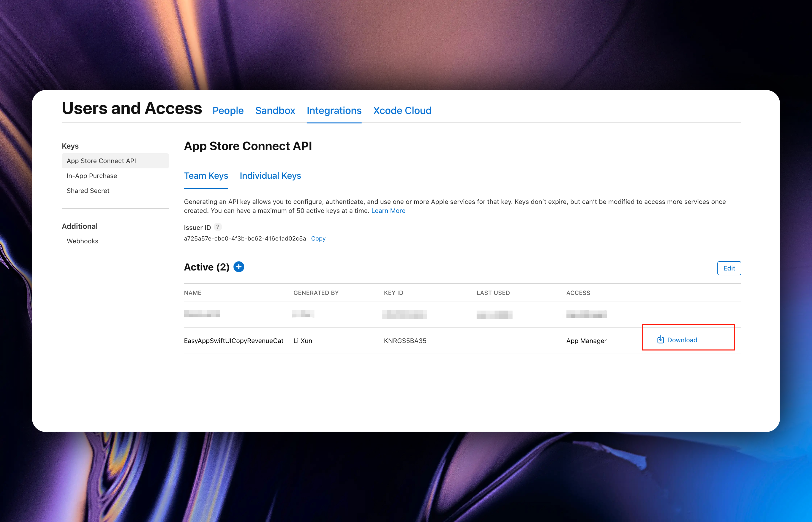Copy the Issuer ID
Image resolution: width=812 pixels, height=522 pixels.
(318, 239)
